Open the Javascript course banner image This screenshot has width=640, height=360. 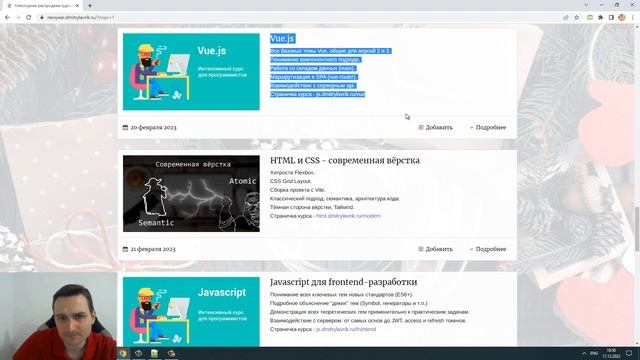[x=191, y=312]
